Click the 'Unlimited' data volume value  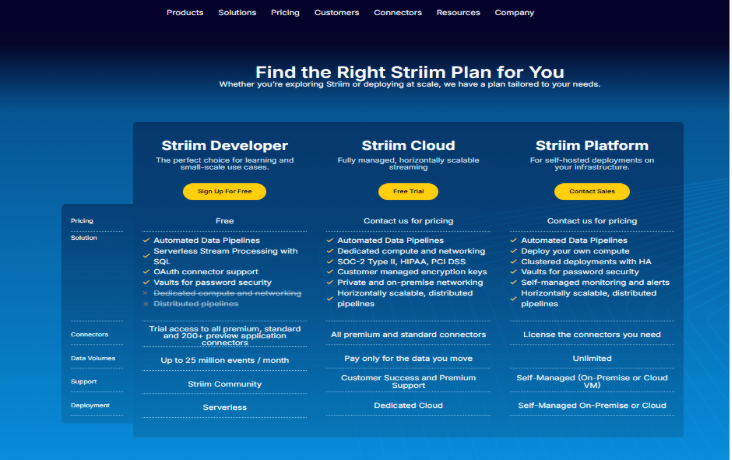pos(592,359)
